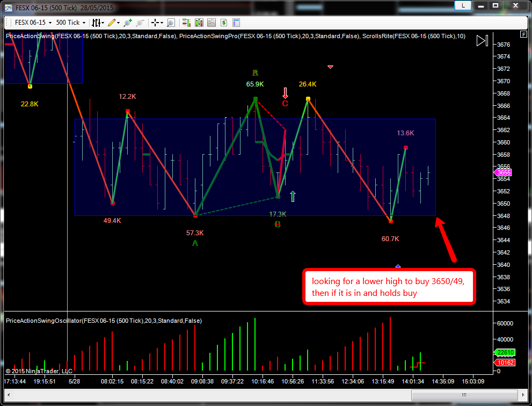Click the L link button in title bar
Screen dimensions: 532x406
point(463,5)
